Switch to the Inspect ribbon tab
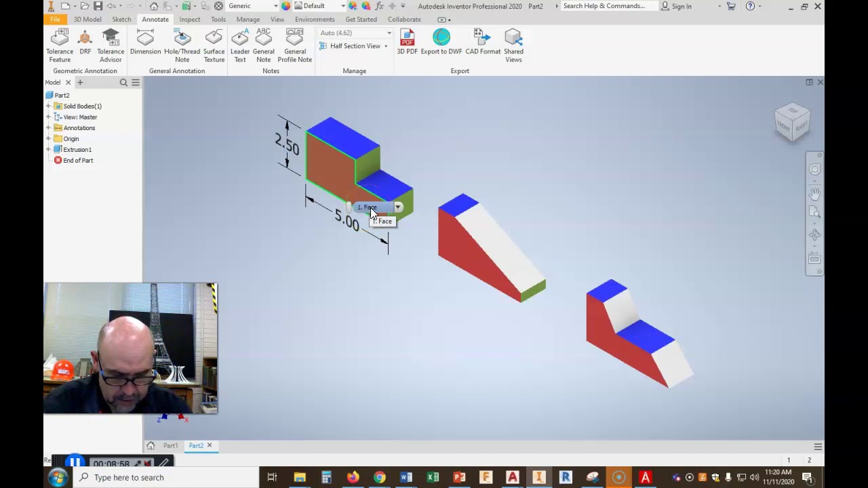868x488 pixels. coord(190,20)
